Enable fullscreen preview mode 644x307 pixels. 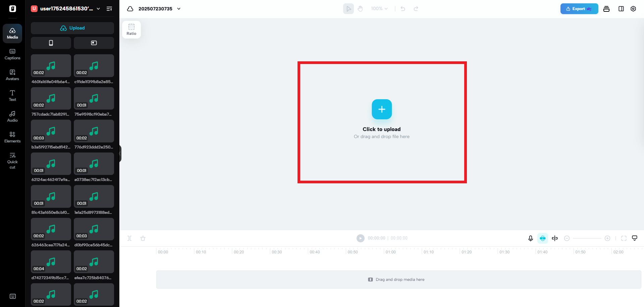624,238
